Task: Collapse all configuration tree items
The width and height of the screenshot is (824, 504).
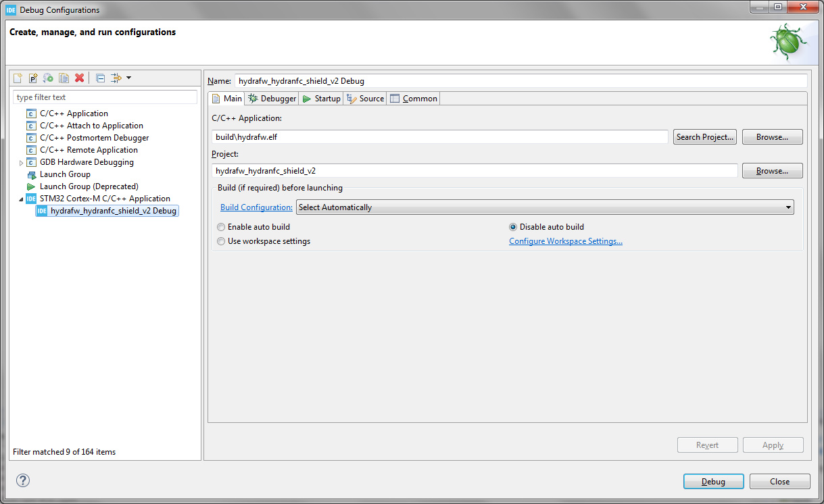Action: [100, 78]
